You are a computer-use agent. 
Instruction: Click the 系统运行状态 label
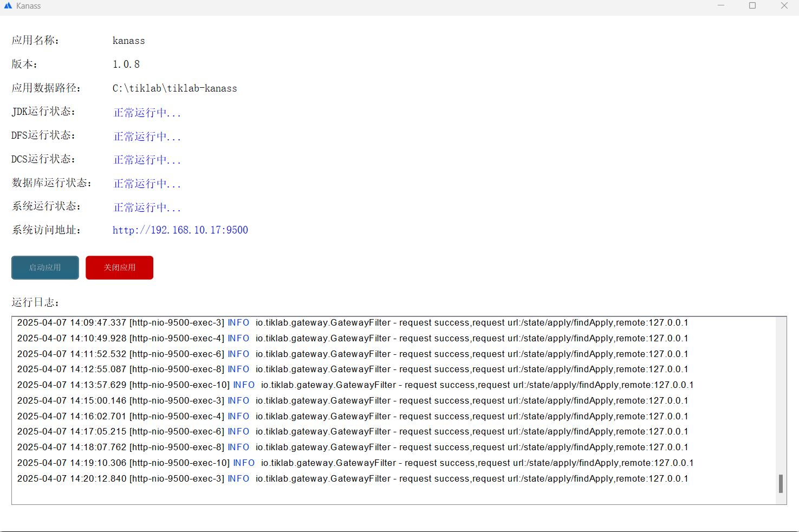pos(47,206)
